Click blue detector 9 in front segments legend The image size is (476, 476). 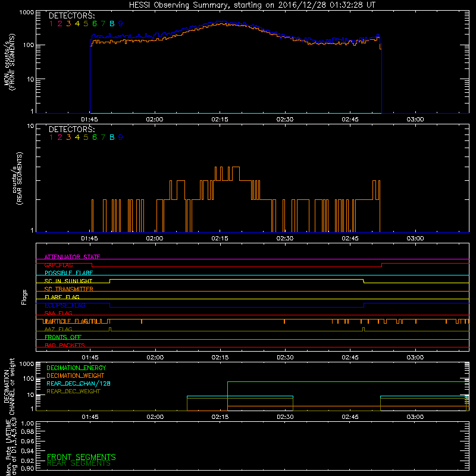click(x=121, y=24)
